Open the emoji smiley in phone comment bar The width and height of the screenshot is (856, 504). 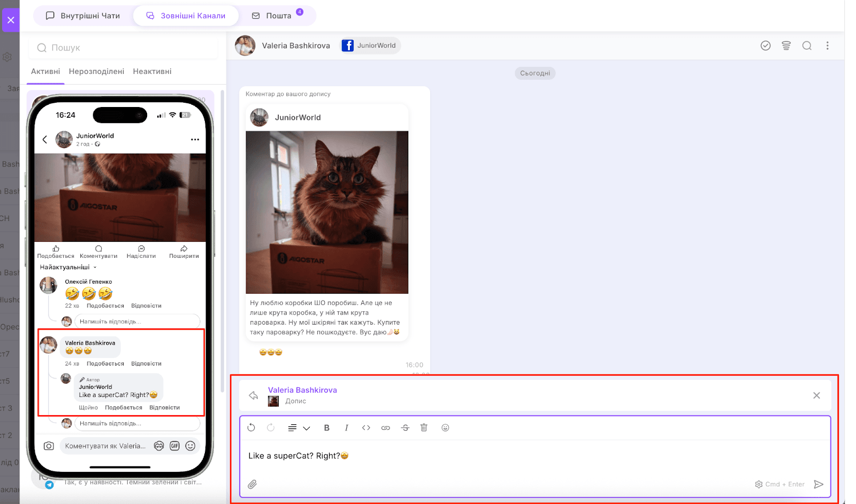tap(190, 446)
